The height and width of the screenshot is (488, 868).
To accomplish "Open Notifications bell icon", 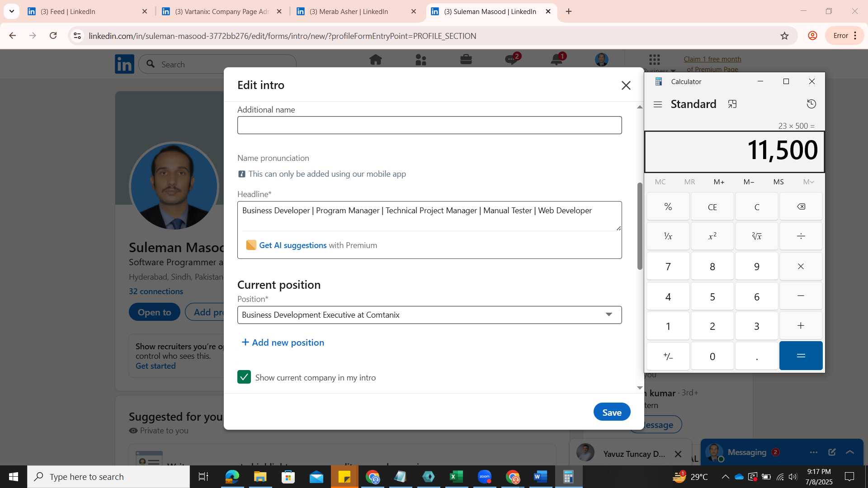I will pos(557,59).
